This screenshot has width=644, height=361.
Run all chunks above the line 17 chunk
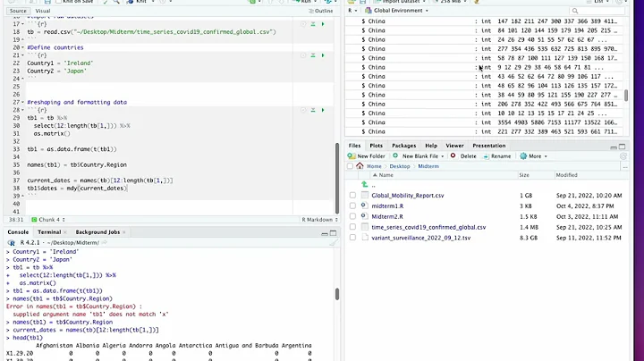tap(313, 24)
